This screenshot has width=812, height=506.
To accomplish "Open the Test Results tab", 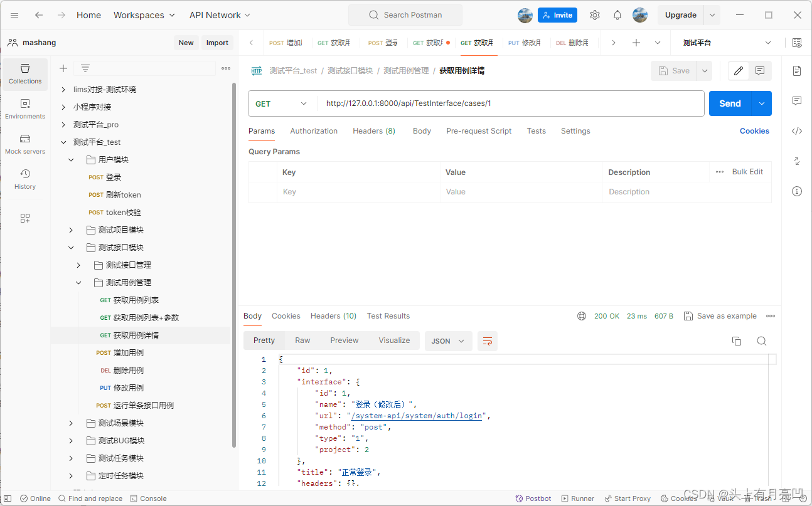I will (x=388, y=316).
